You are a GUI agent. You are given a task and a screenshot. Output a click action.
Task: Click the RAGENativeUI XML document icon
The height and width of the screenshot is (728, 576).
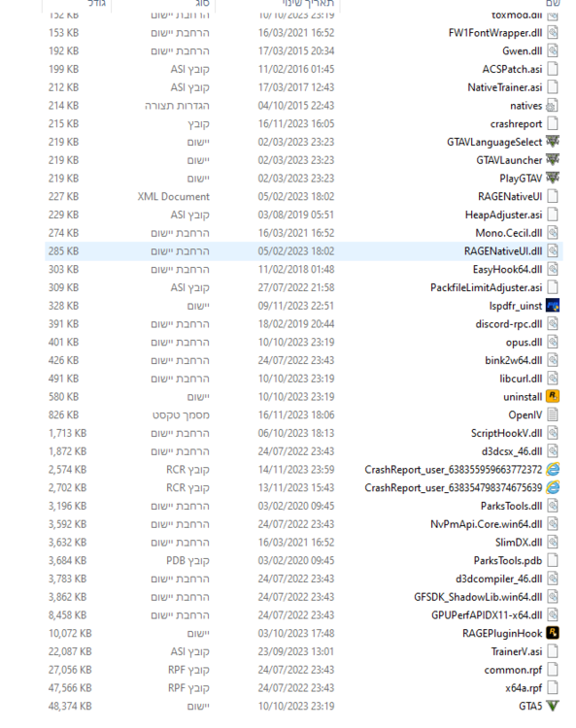tap(553, 196)
